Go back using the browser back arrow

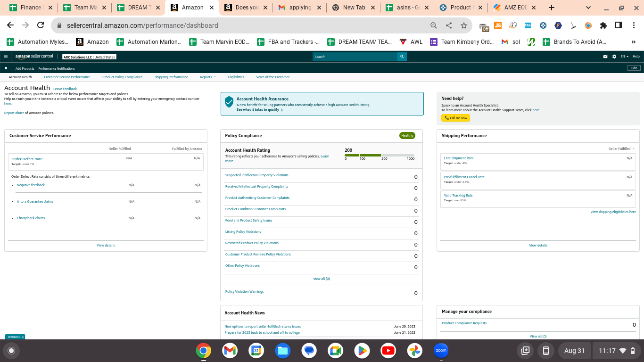10,25
